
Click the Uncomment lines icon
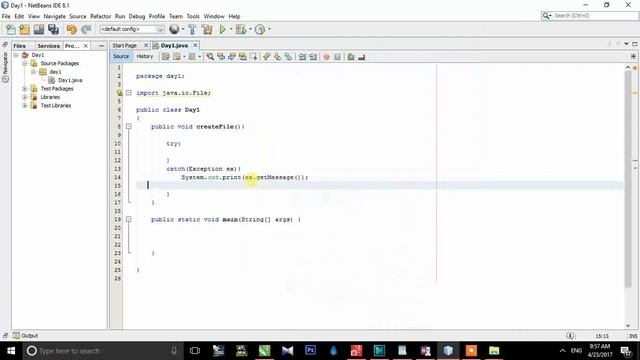pos(362,57)
